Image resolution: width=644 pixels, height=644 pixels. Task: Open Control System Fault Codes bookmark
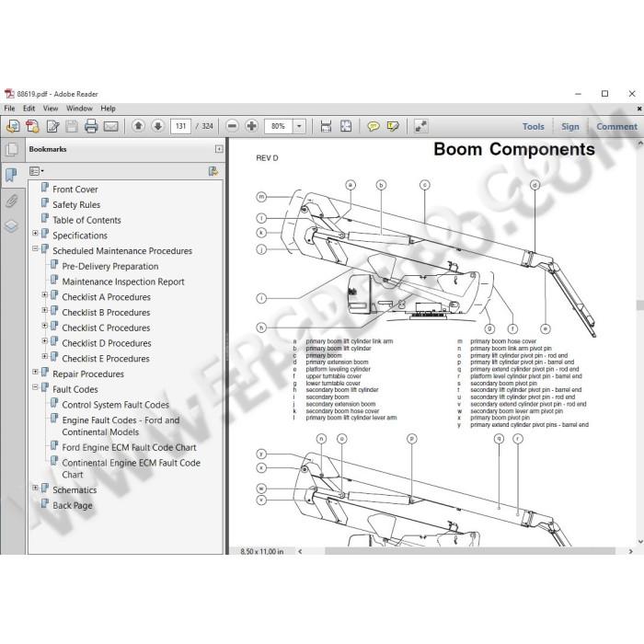(x=115, y=405)
